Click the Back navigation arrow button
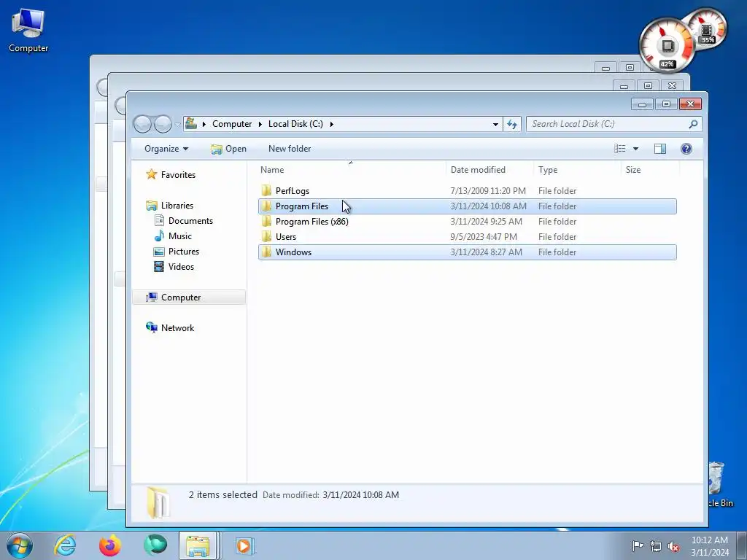 (x=142, y=124)
